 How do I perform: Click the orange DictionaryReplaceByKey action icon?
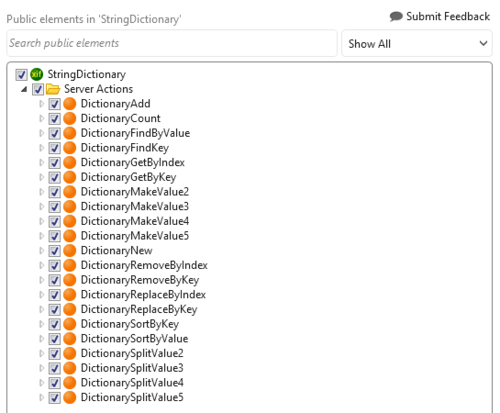click(70, 309)
